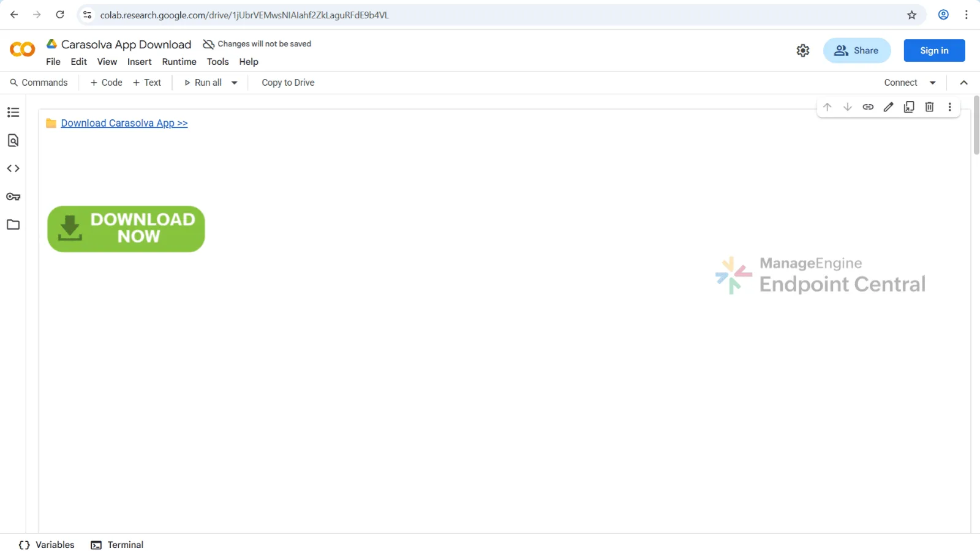
Task: Open the Secrets key icon
Action: tap(13, 197)
